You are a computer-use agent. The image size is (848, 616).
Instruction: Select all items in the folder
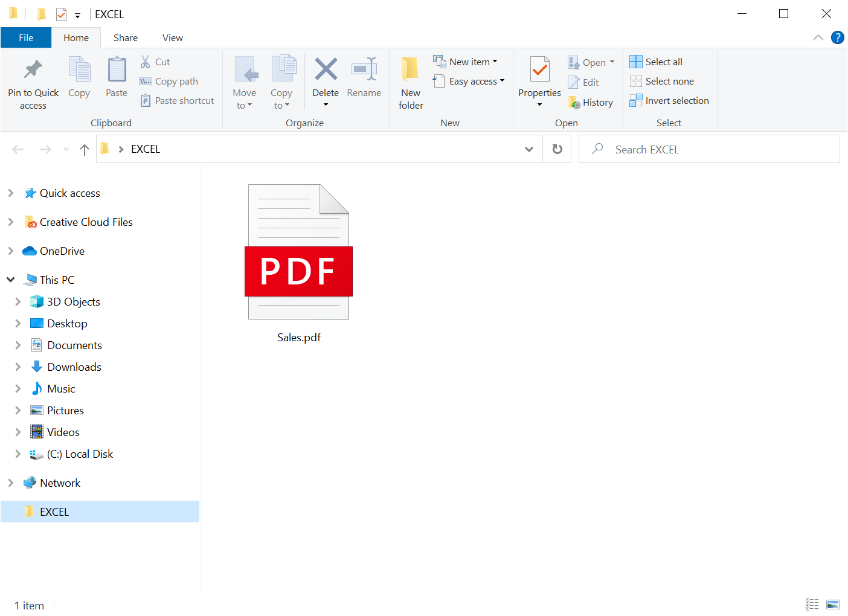pos(656,61)
